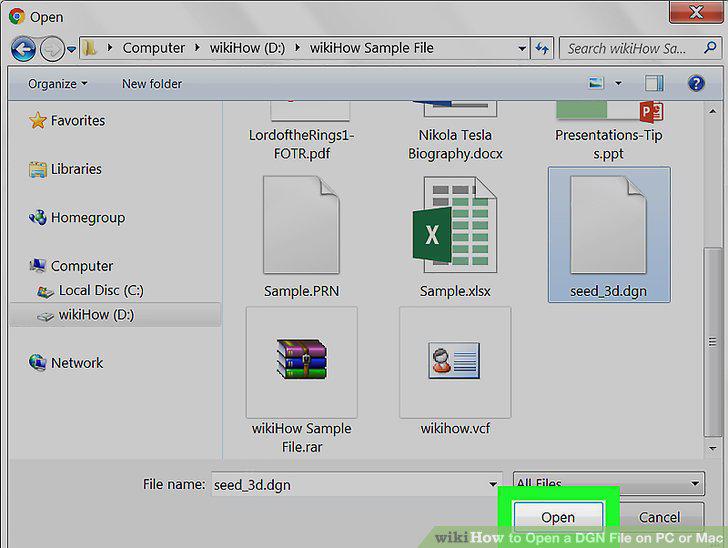The width and height of the screenshot is (728, 548).
Task: Select the wikihow.vcf contact card icon
Action: (455, 362)
